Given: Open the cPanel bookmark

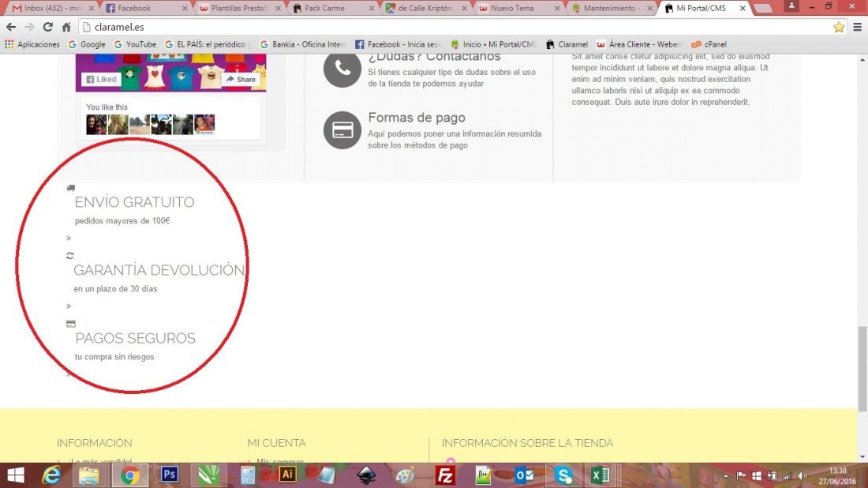Looking at the screenshot, I should tap(709, 44).
